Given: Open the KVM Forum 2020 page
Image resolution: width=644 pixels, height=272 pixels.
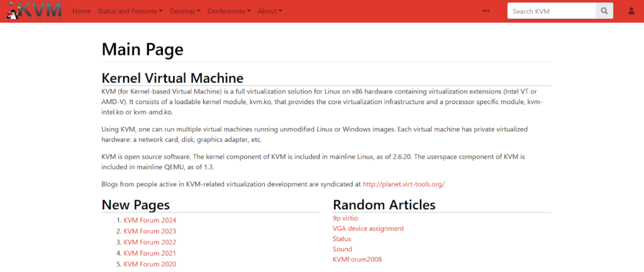Looking at the screenshot, I should [x=150, y=264].
